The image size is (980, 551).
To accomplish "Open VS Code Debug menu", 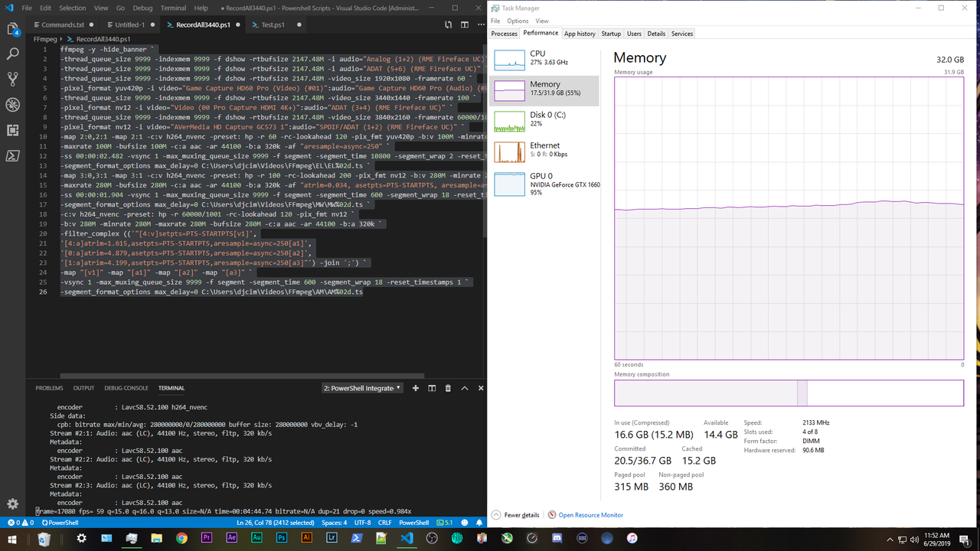I will point(142,8).
